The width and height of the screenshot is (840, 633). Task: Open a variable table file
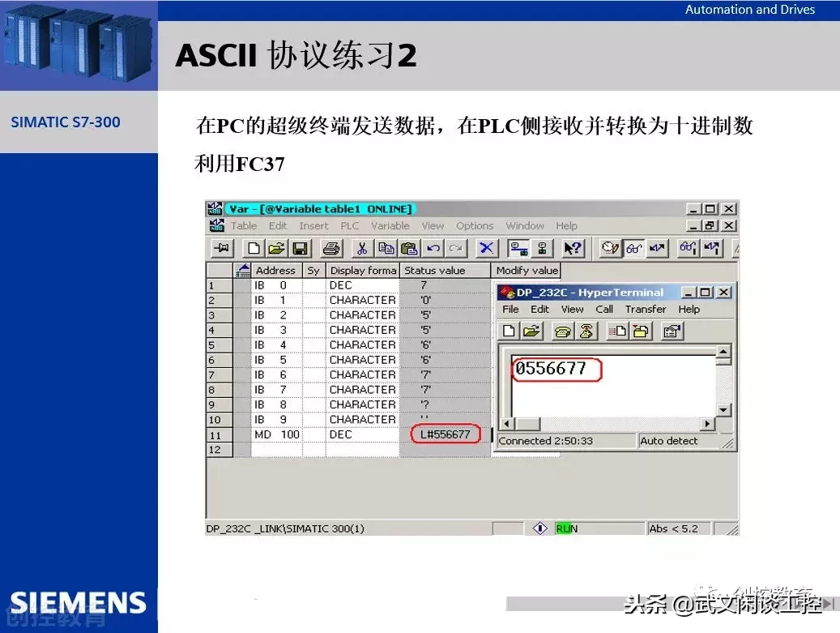point(276,248)
